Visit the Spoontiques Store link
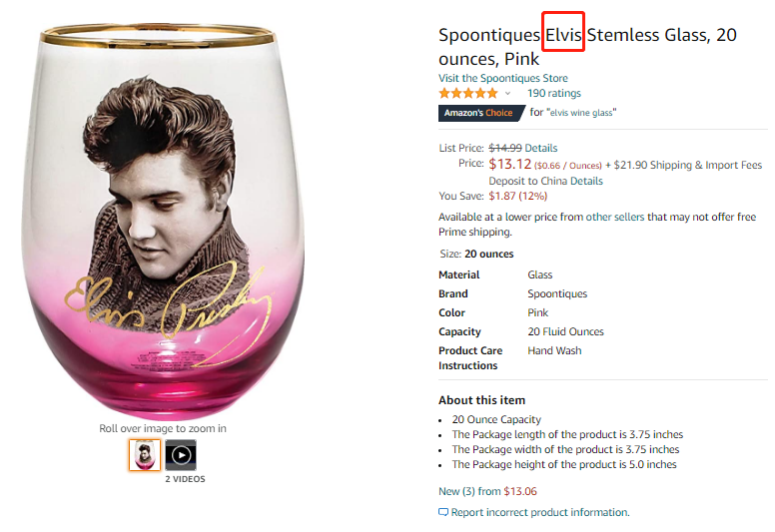 click(503, 78)
